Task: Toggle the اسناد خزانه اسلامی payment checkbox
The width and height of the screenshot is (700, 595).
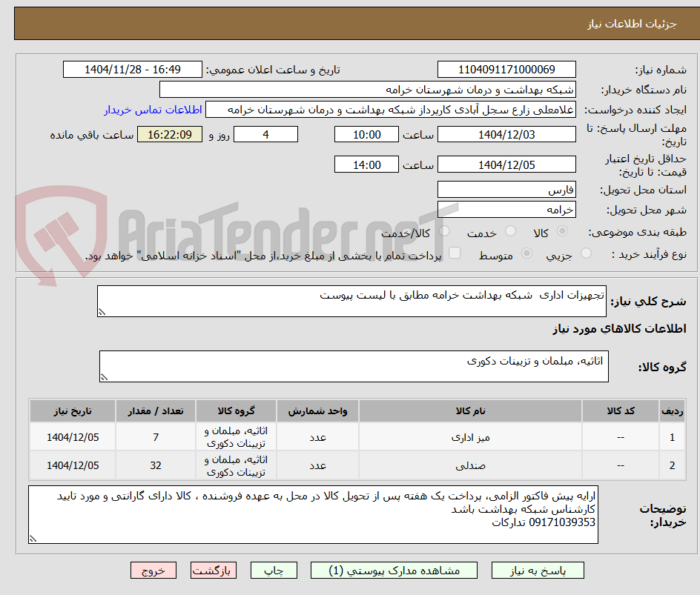Action: pos(455,253)
